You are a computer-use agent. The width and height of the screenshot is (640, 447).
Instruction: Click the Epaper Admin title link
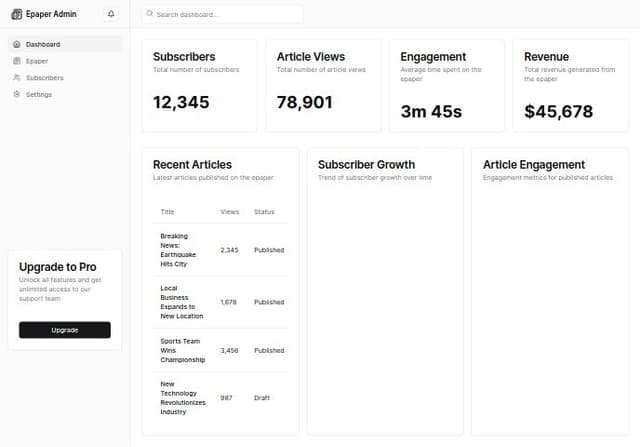click(51, 14)
